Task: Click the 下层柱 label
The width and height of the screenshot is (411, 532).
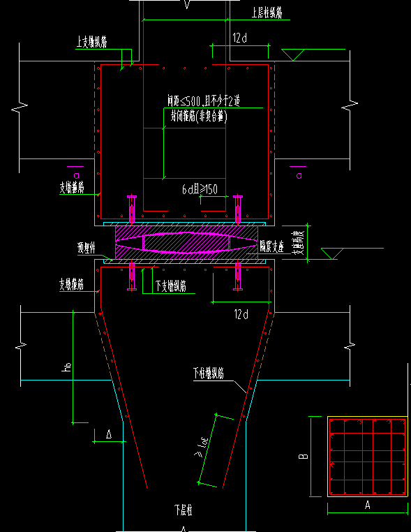Action: click(184, 510)
